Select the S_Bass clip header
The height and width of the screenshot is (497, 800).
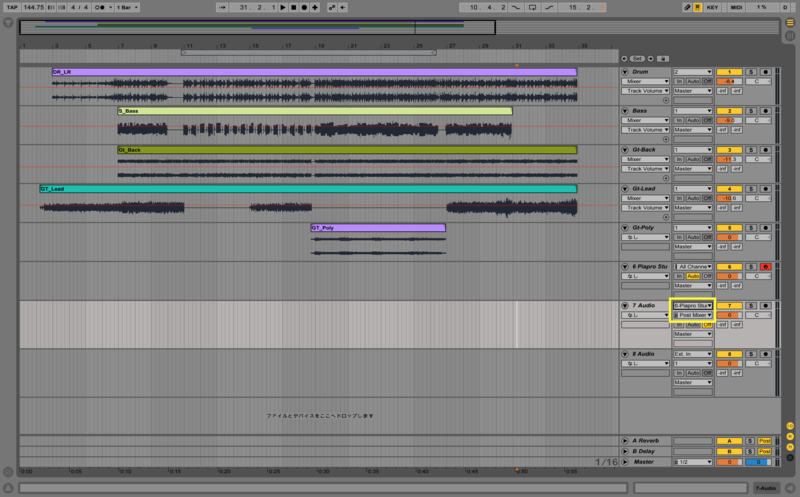(x=315, y=111)
